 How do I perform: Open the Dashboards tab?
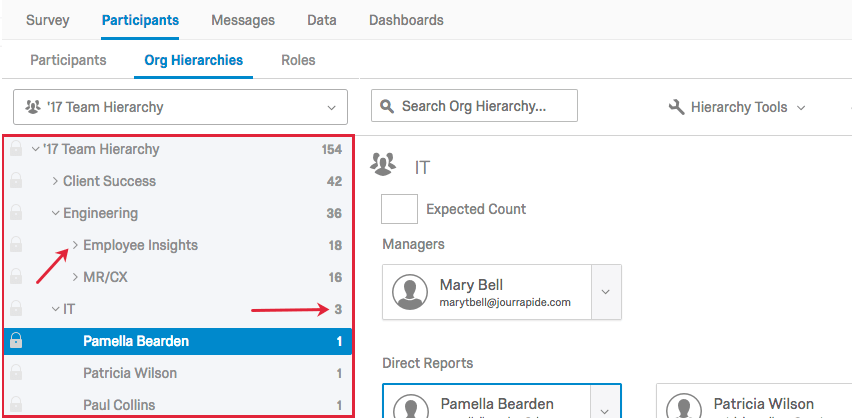[x=406, y=20]
